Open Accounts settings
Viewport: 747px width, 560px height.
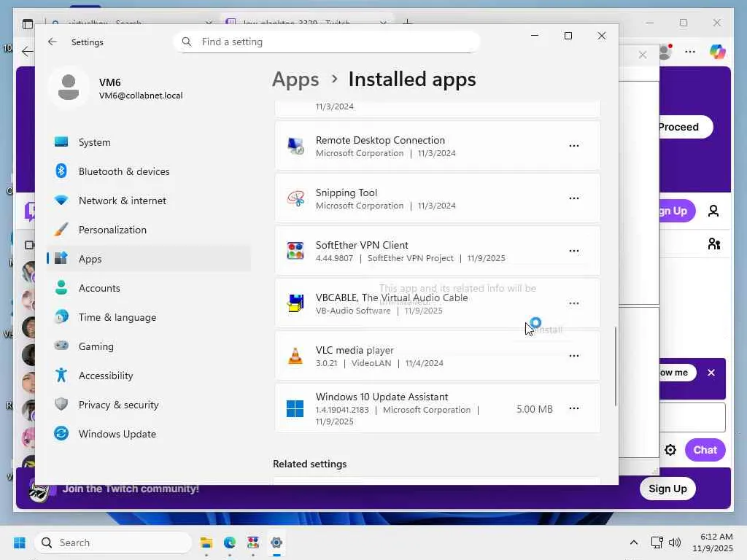click(149, 288)
